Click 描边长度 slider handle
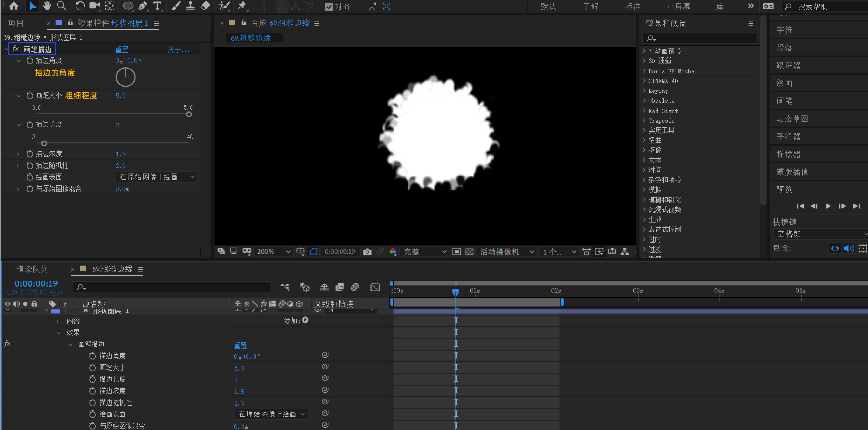868x430 pixels. coord(44,143)
